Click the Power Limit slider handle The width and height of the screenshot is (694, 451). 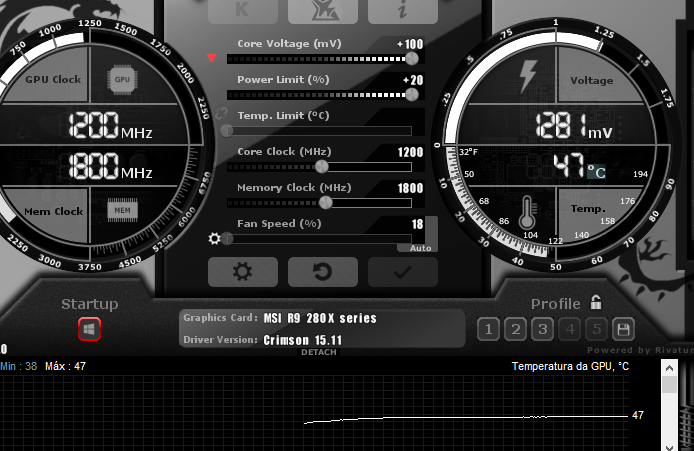(x=412, y=95)
